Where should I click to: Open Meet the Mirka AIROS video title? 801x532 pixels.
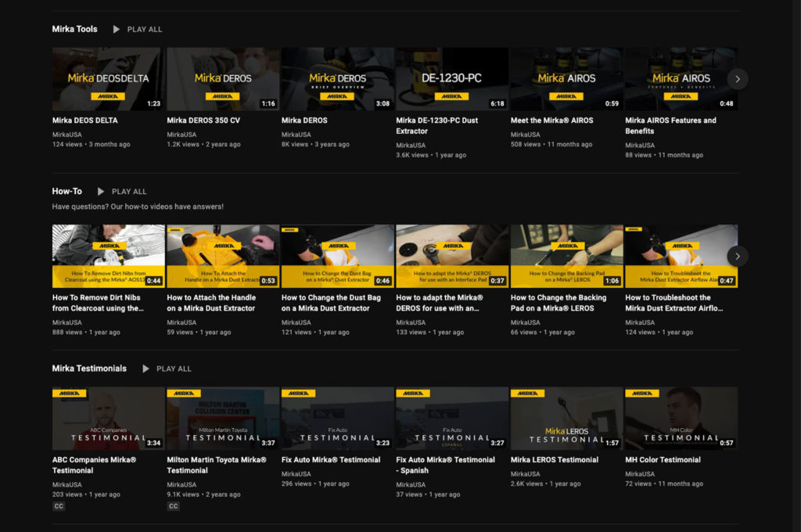pyautogui.click(x=551, y=120)
